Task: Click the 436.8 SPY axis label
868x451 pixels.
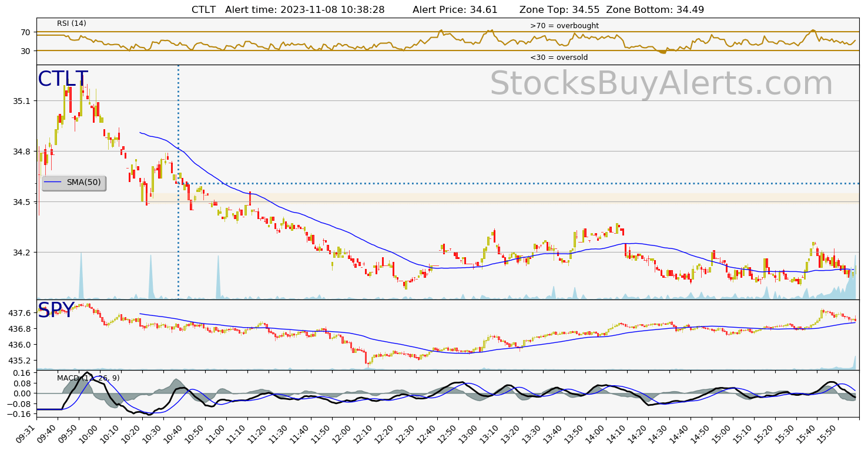Action: coord(18,329)
